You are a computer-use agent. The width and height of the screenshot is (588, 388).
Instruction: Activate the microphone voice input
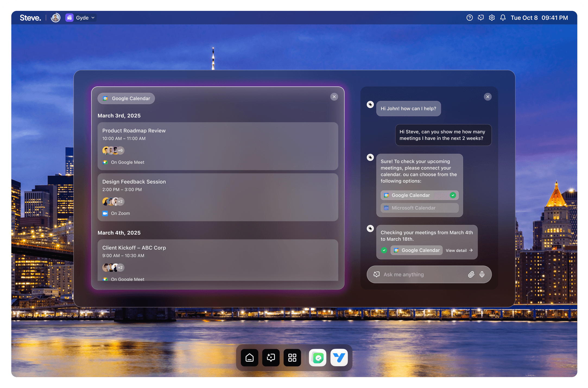click(482, 275)
